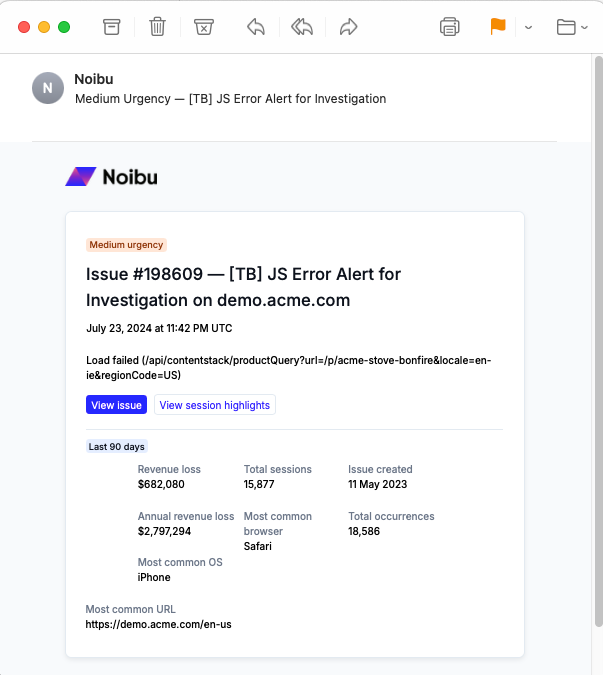Click the Last 90 days label
The width and height of the screenshot is (603, 675).
click(x=117, y=447)
